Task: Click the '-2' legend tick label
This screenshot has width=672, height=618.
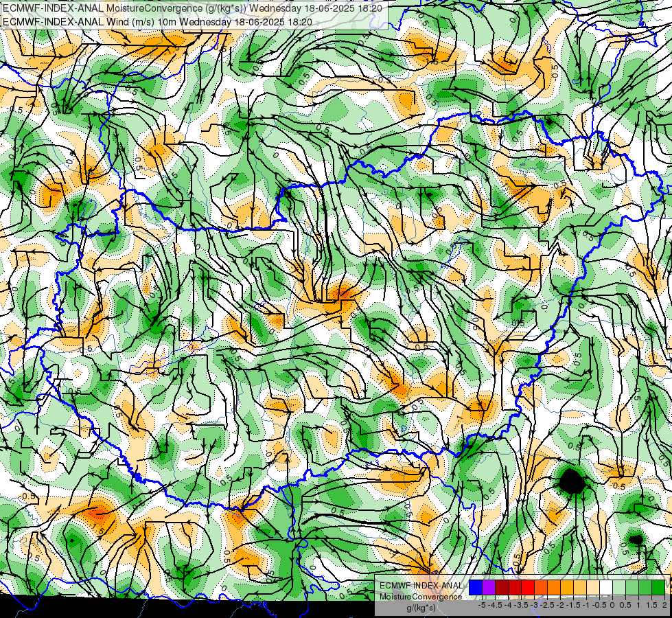Action: 560,605
